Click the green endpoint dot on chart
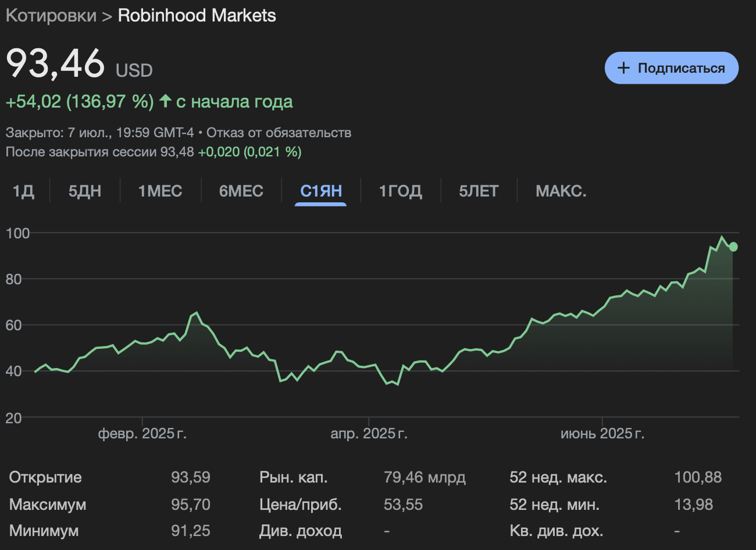Screen dimensions: 756x550 click(733, 247)
